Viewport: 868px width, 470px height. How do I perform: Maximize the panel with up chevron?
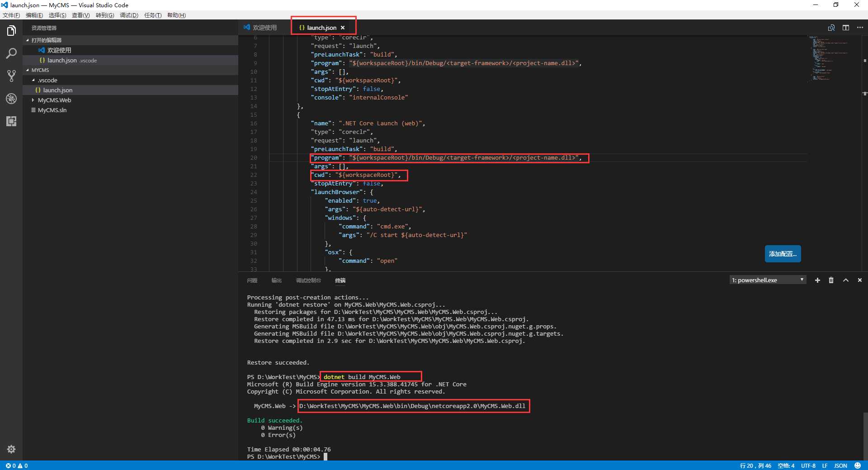pos(845,280)
